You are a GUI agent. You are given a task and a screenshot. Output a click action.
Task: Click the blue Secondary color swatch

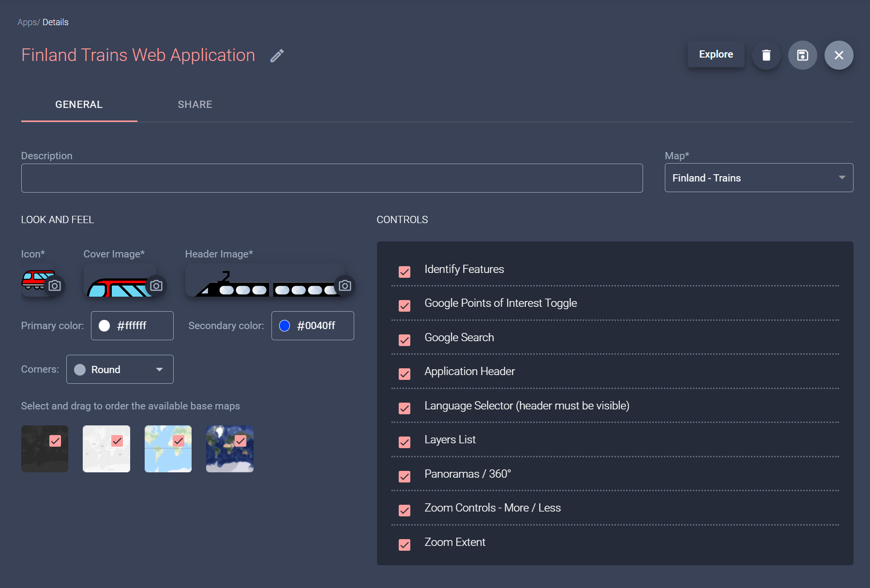point(285,326)
